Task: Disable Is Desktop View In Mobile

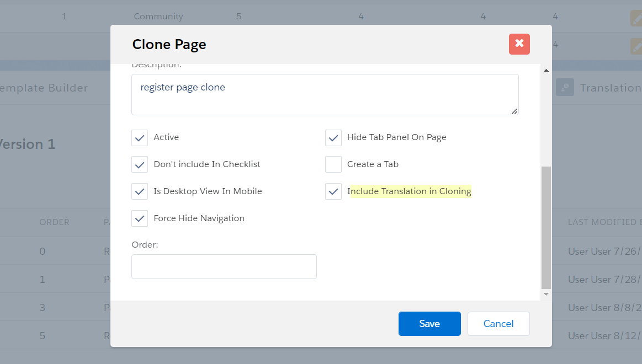Action: tap(140, 191)
